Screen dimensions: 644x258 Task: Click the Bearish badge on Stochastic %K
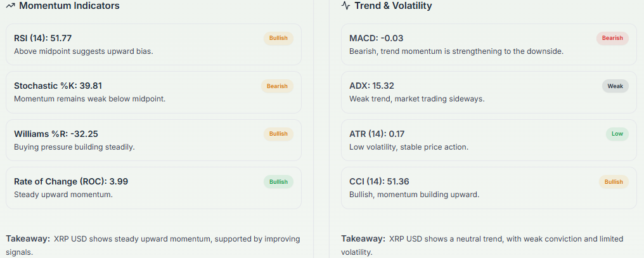(x=277, y=86)
